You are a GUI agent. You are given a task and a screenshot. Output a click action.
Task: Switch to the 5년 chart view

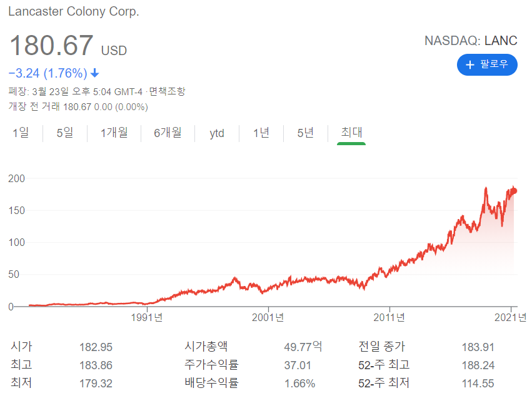(x=304, y=133)
